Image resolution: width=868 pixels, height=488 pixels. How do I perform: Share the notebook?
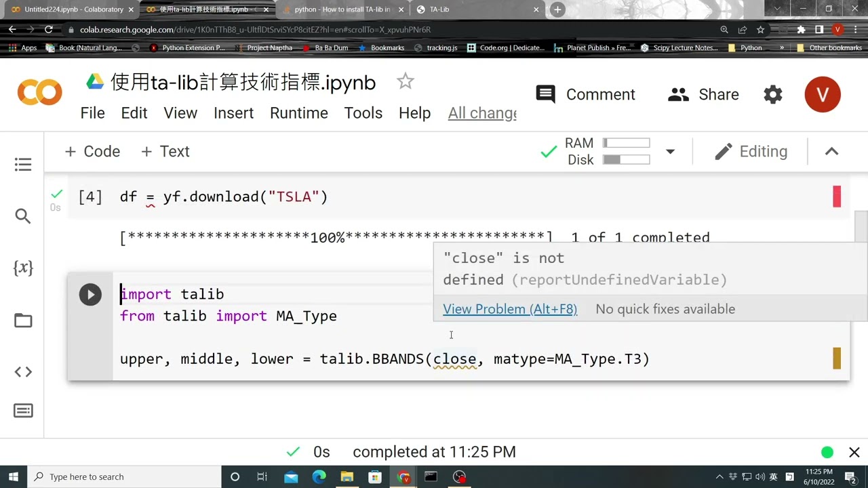tap(703, 94)
